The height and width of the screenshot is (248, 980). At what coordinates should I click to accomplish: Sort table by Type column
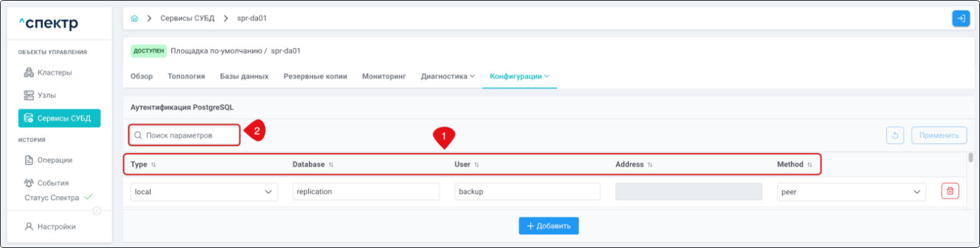153,165
